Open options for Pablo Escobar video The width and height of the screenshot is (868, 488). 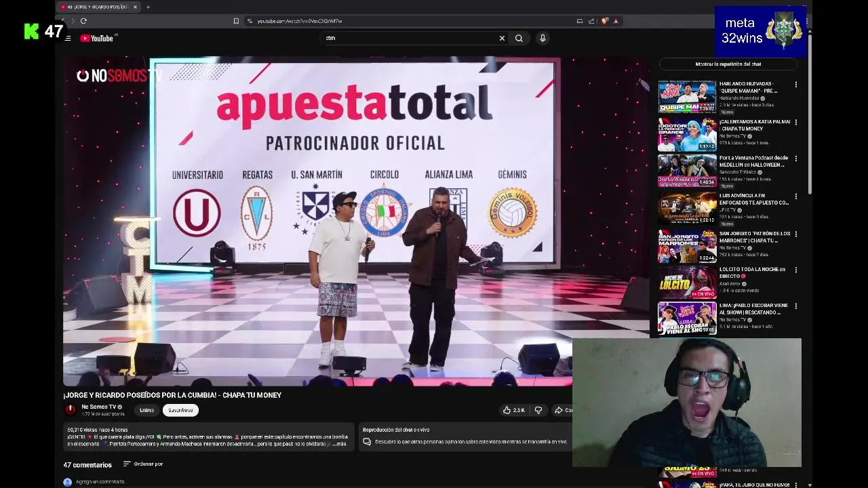[x=796, y=306]
